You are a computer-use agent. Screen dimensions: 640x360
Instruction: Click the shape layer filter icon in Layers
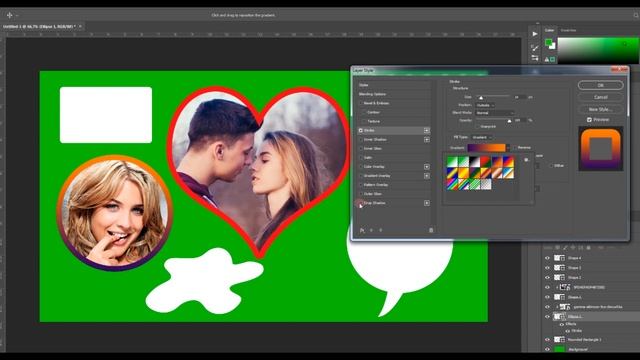581,248
